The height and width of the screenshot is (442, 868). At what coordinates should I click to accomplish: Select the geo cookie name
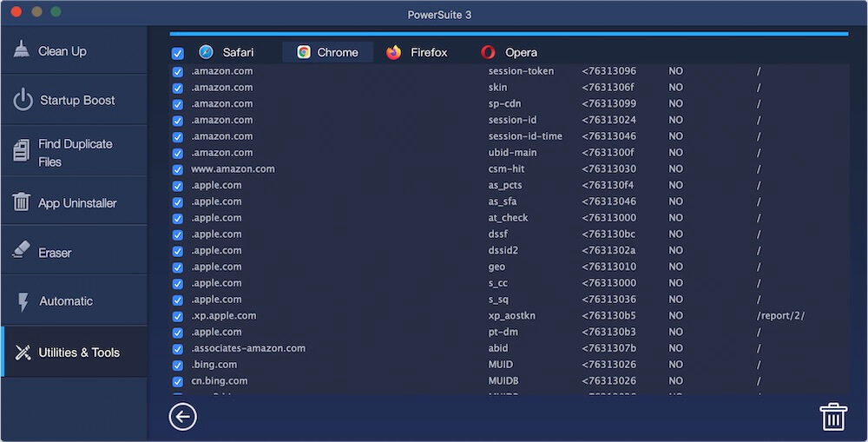coord(496,267)
